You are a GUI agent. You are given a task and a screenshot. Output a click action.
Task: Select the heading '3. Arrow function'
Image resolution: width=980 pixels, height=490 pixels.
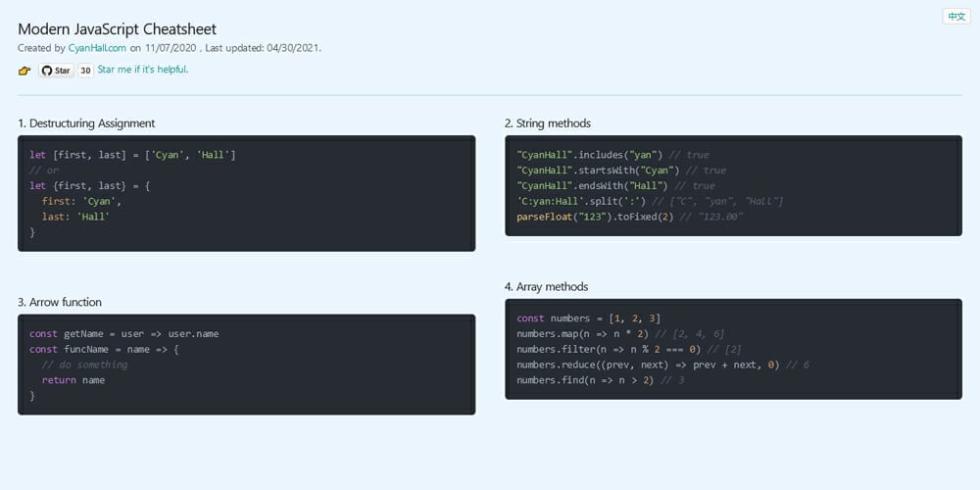point(60,302)
